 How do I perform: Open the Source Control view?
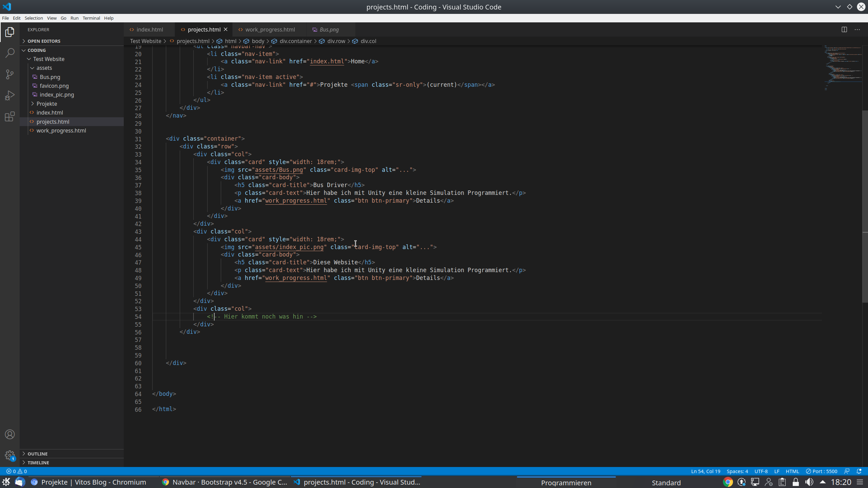10,74
